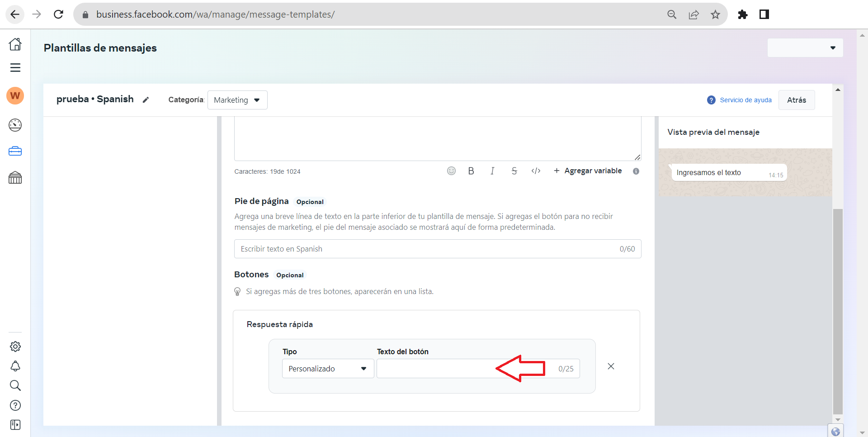
Task: Open the account selector dropdown at top right
Action: tap(805, 48)
